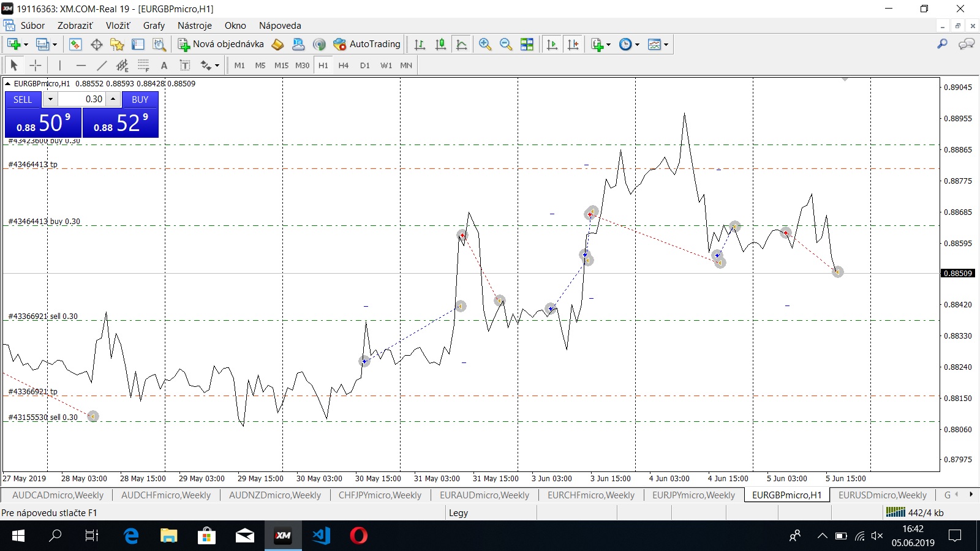This screenshot has width=980, height=551.
Task: Open the Vložiť menu
Action: (118, 26)
